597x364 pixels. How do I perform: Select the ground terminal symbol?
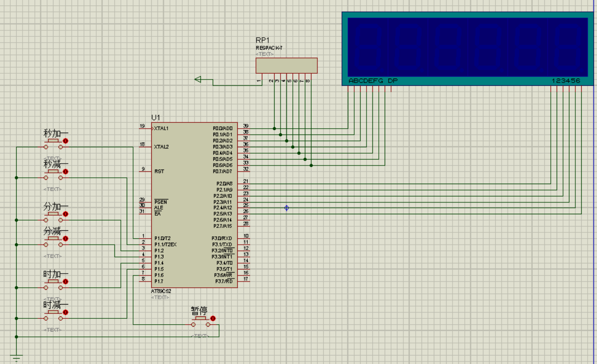coord(17,358)
